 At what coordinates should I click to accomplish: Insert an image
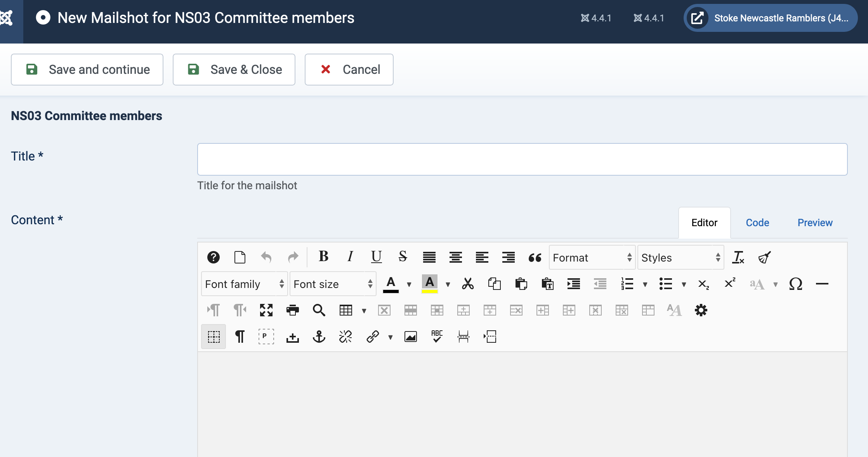point(411,337)
